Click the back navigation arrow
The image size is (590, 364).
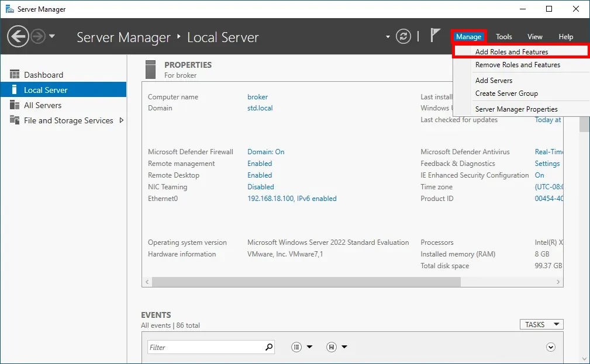click(17, 36)
